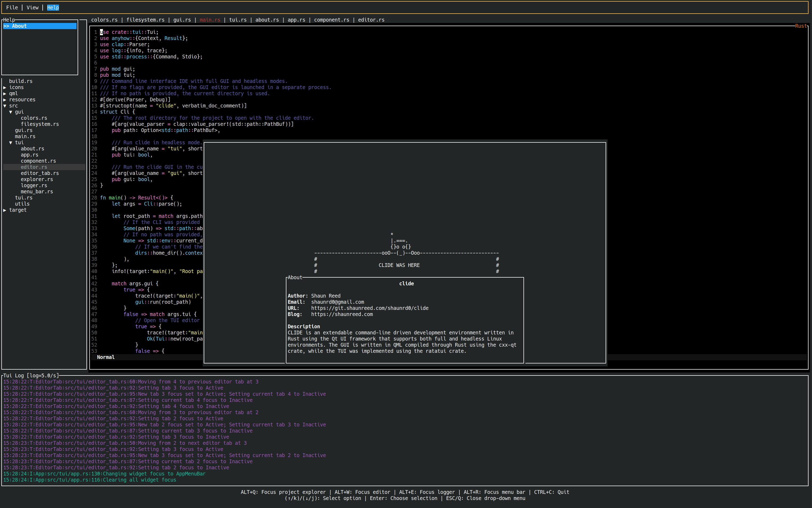Expand the target folder arrow
Image resolution: width=812 pixels, height=508 pixels.
(x=5, y=210)
